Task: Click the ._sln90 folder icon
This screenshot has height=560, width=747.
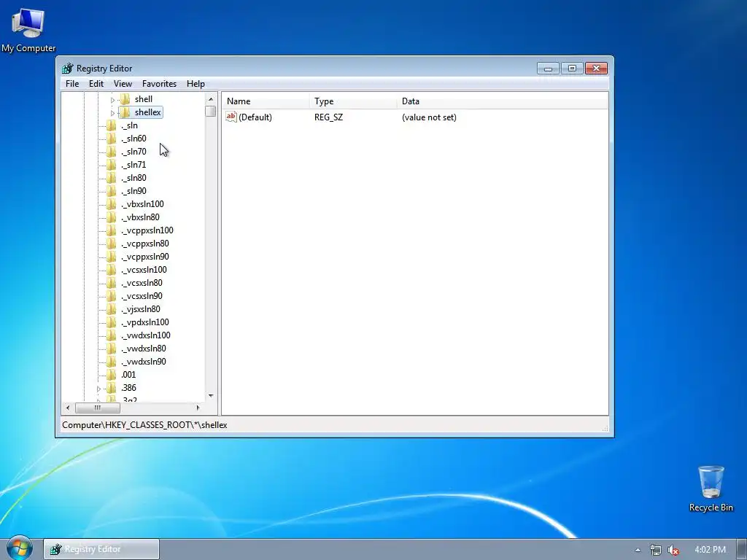Action: pos(112,191)
